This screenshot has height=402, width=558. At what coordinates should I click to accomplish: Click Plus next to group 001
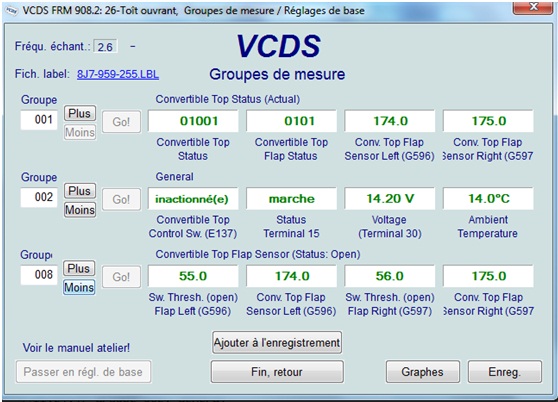pos(80,113)
